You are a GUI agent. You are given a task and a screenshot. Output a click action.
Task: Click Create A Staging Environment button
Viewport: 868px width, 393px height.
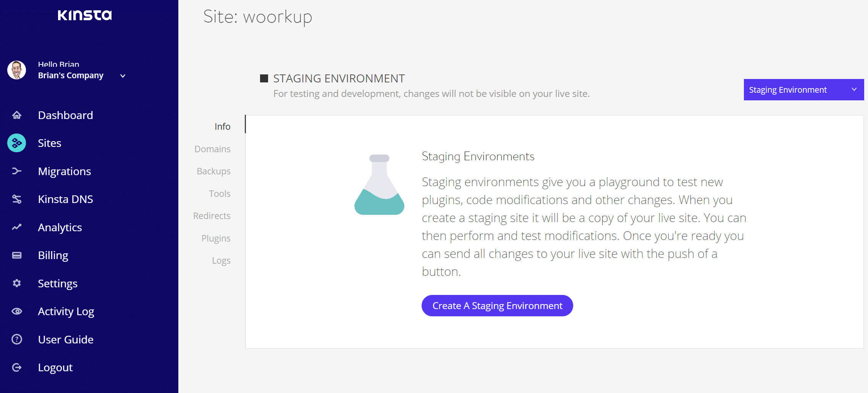(x=497, y=306)
